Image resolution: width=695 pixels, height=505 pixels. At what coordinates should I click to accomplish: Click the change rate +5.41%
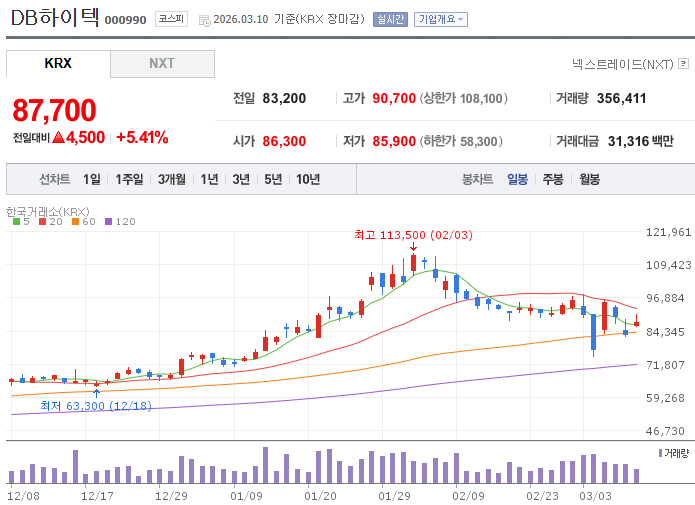click(142, 137)
